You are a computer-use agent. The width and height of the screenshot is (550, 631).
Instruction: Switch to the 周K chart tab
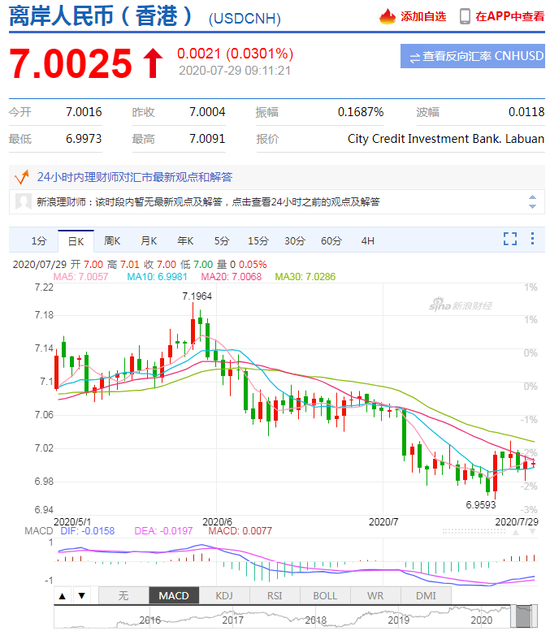coord(112,241)
